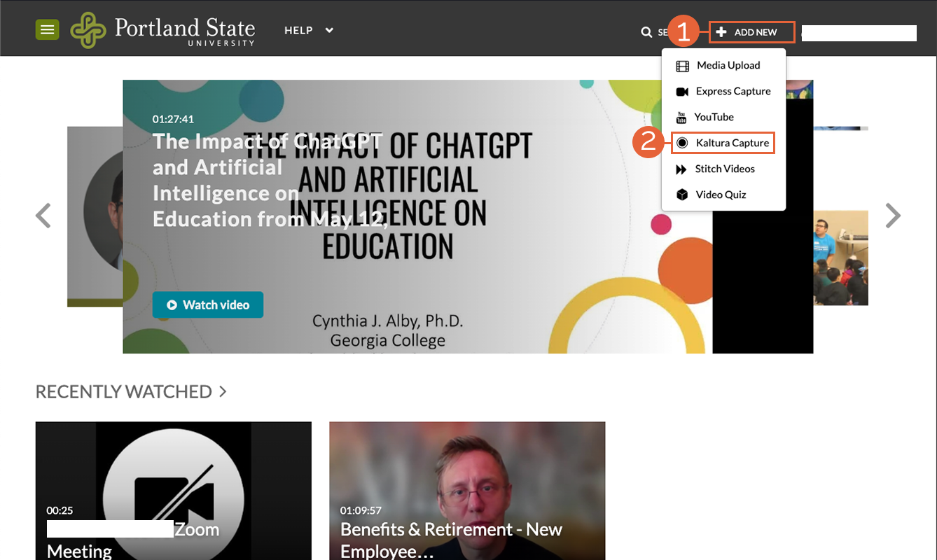The width and height of the screenshot is (937, 560).
Task: Click the Video Quiz cube icon
Action: click(682, 195)
